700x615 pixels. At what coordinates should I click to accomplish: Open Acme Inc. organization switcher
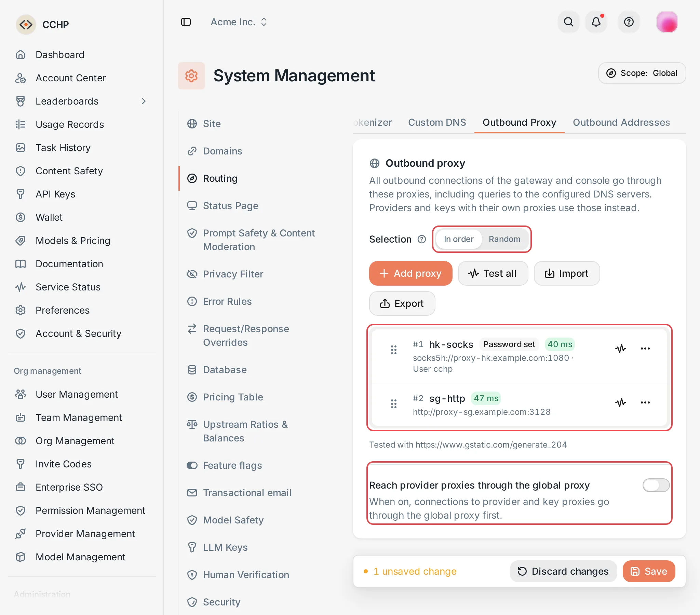(x=239, y=22)
